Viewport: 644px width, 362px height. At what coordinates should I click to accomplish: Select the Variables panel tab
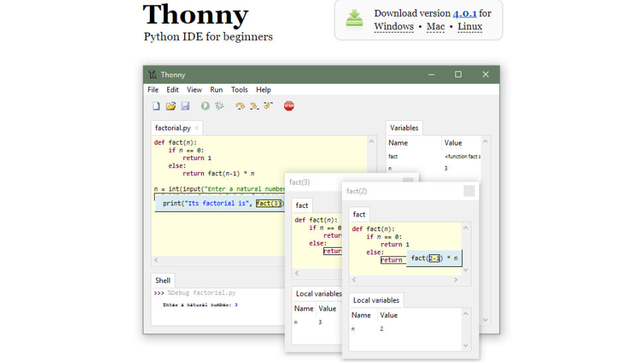(x=404, y=128)
